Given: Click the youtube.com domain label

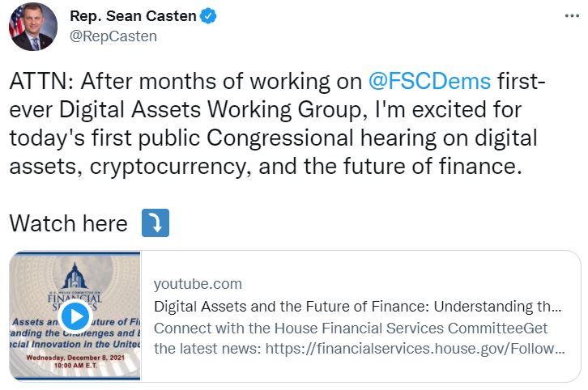Looking at the screenshot, I should (198, 284).
